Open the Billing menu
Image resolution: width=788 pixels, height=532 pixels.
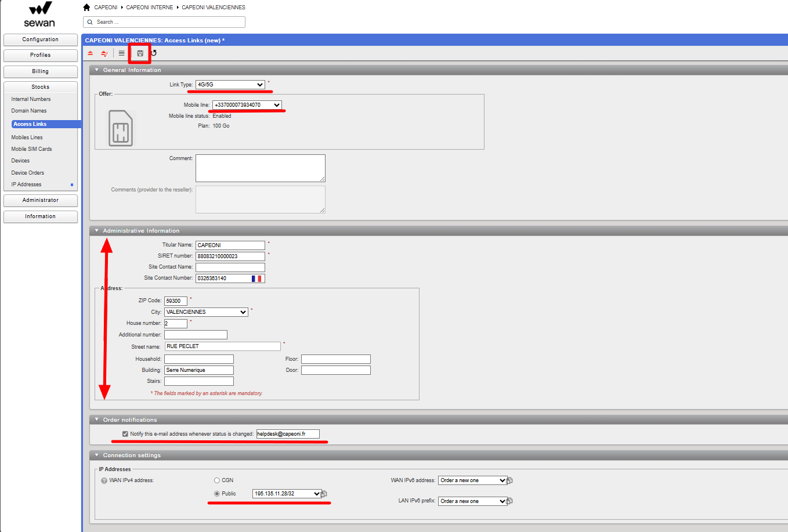pyautogui.click(x=41, y=71)
